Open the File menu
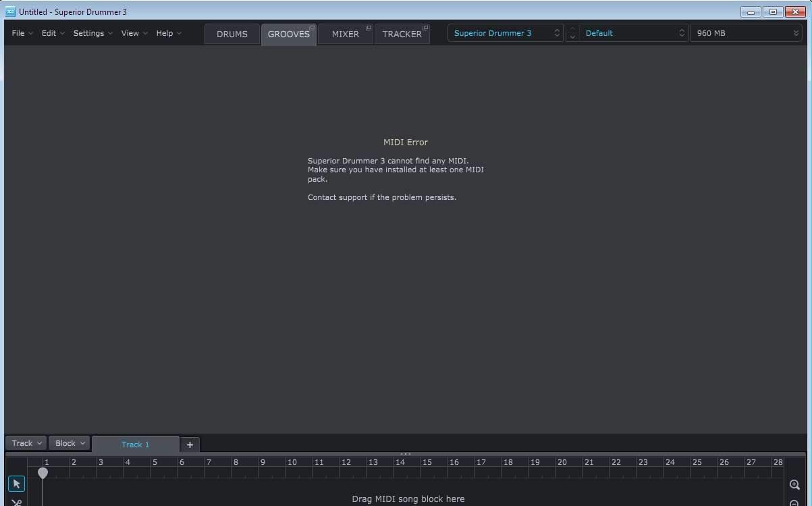This screenshot has height=506, width=812. coord(22,33)
